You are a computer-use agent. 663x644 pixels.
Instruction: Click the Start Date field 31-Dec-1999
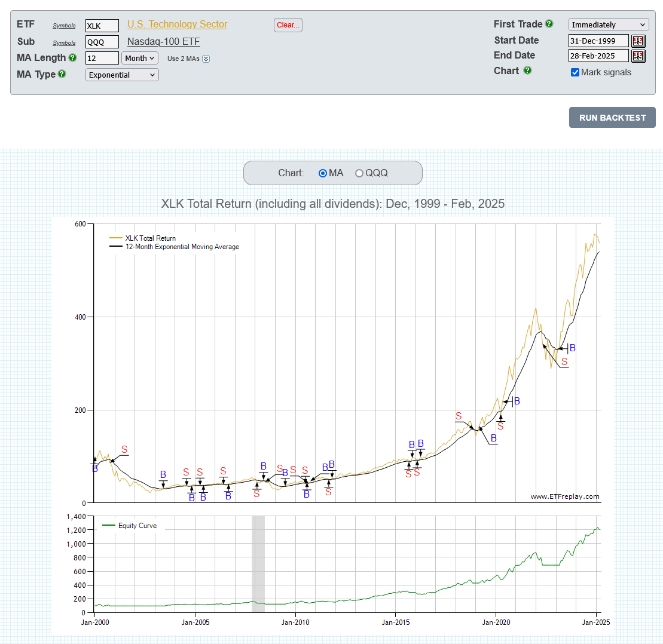[x=598, y=41]
